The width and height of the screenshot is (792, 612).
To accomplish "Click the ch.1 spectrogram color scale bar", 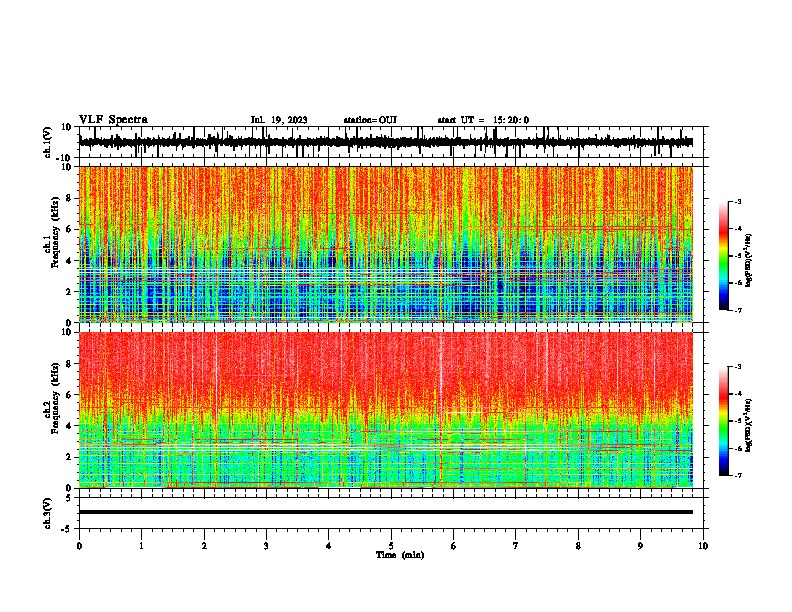I will pos(724,256).
